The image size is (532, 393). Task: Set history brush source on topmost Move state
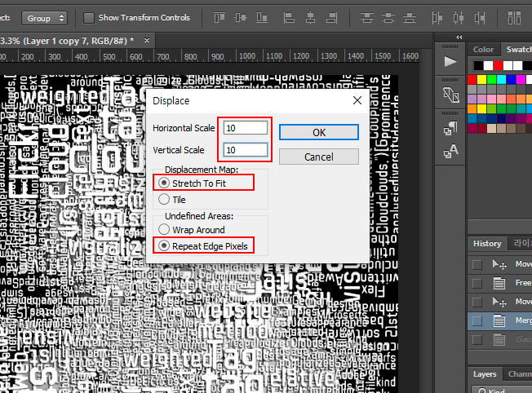pos(477,264)
